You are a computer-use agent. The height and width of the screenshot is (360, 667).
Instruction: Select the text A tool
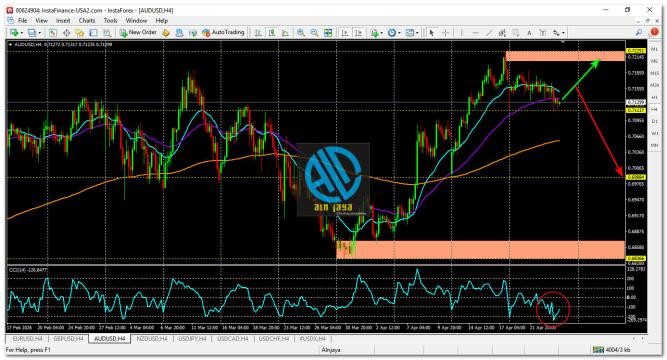tap(529, 33)
